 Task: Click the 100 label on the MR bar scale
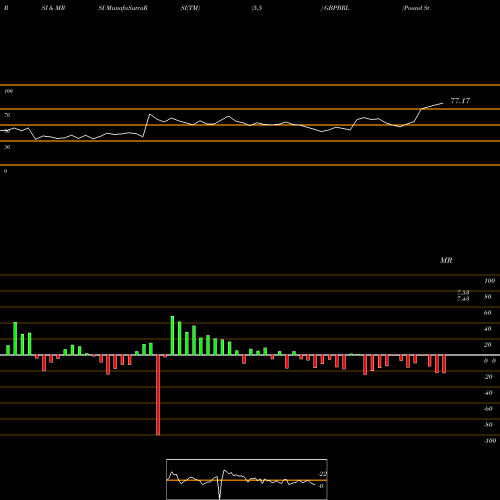489,281
